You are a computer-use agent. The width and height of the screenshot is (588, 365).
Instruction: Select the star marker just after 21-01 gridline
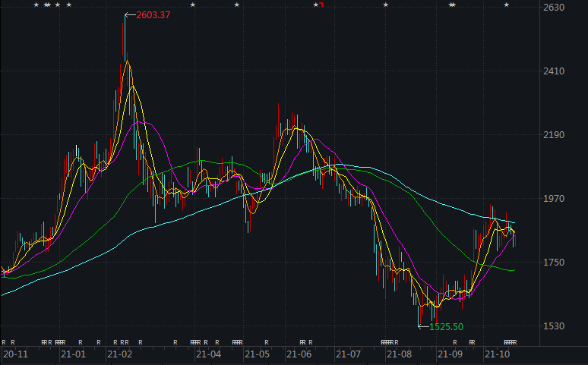68,5
